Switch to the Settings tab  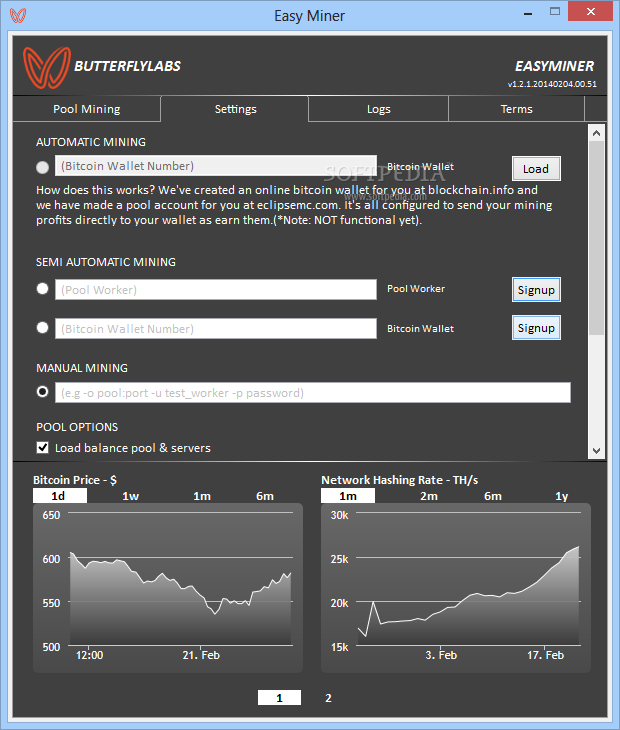point(235,109)
